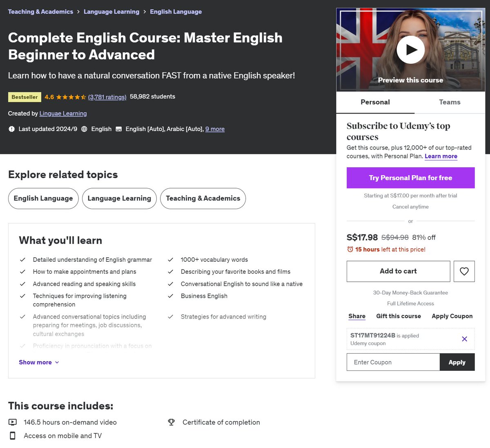Viewport: 490px width, 448px height.
Task: Select the Language Learning topic pill
Action: click(119, 198)
